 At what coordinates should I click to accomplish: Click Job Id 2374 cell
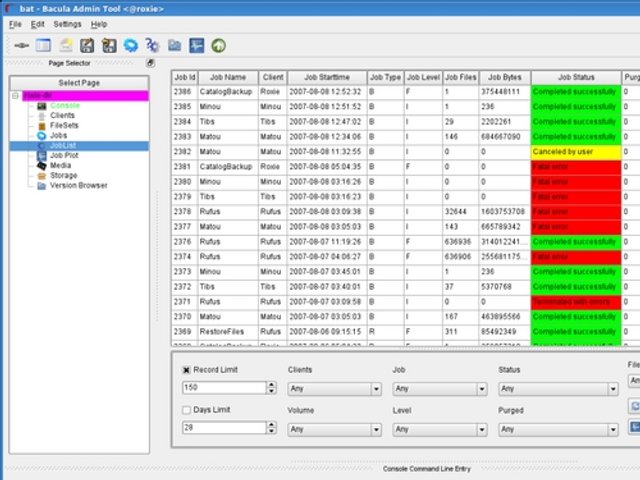[x=184, y=257]
